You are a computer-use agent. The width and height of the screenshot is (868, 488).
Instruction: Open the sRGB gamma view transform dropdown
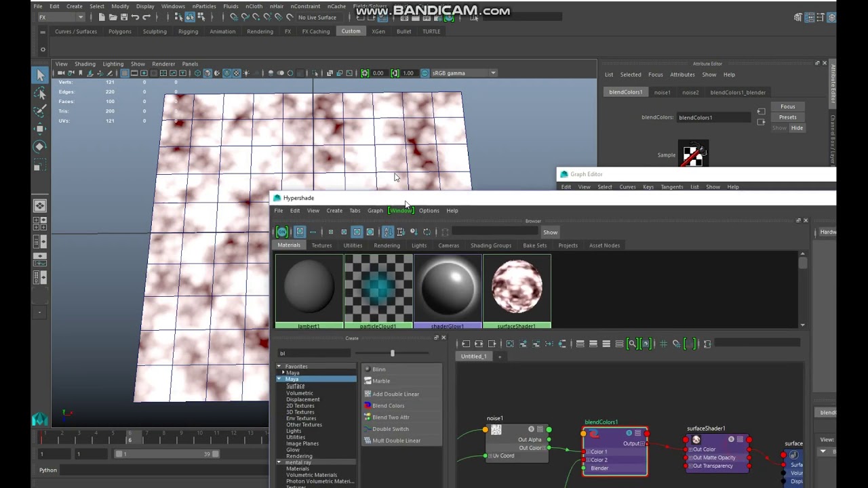(493, 73)
